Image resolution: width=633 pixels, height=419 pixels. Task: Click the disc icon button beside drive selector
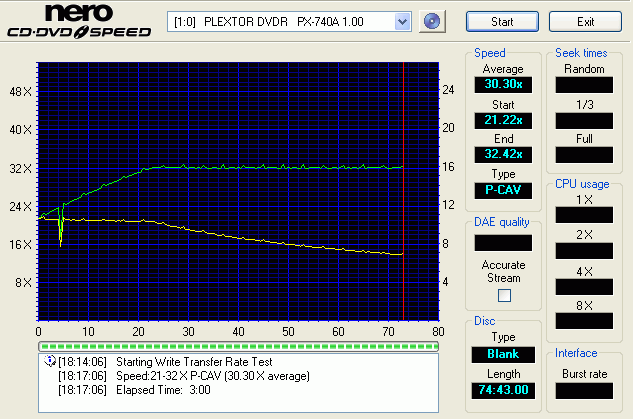tap(432, 21)
